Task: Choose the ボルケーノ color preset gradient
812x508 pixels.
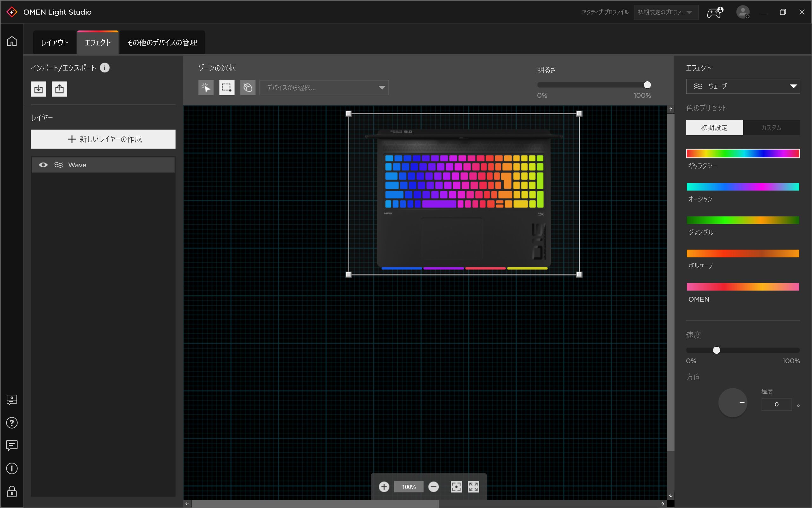Action: coord(743,253)
